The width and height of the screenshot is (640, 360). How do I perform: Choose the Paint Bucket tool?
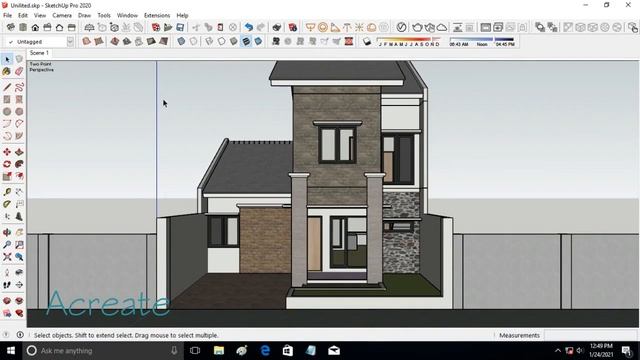[x=7, y=71]
